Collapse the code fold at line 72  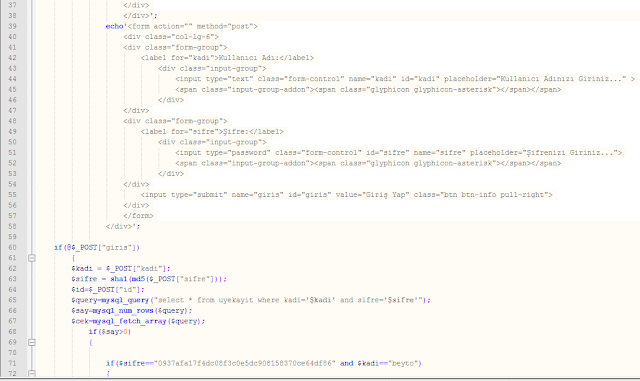click(31, 373)
